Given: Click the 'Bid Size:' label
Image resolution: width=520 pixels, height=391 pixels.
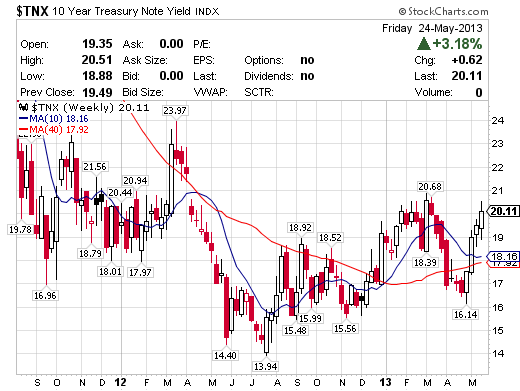Looking at the screenshot, I should [x=143, y=92].
